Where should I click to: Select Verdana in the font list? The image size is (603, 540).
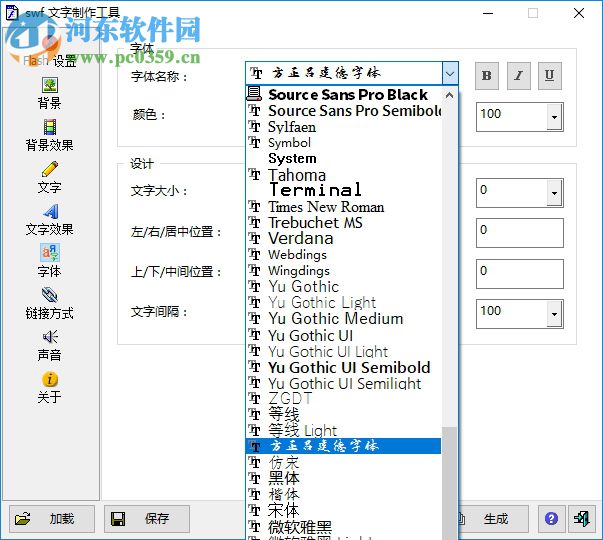coord(343,238)
